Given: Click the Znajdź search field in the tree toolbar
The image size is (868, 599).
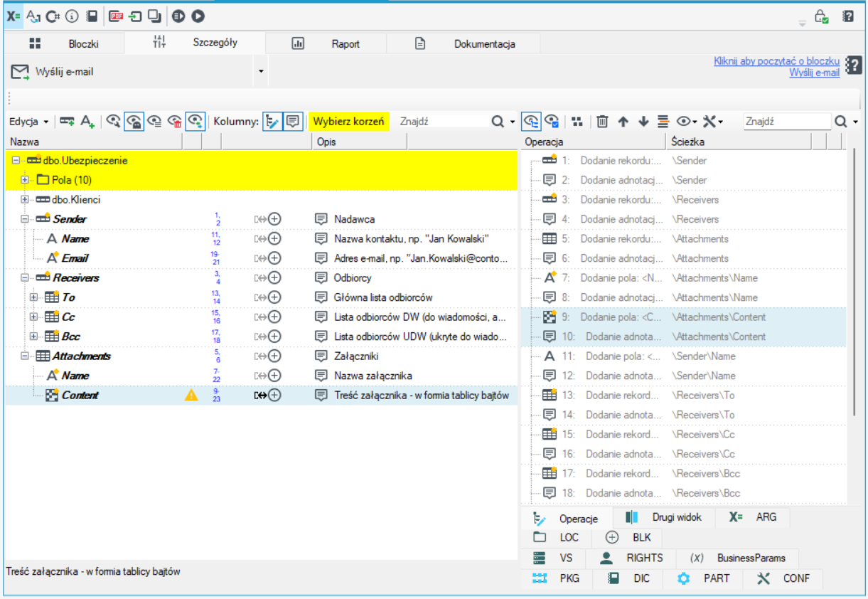Looking at the screenshot, I should [x=442, y=122].
